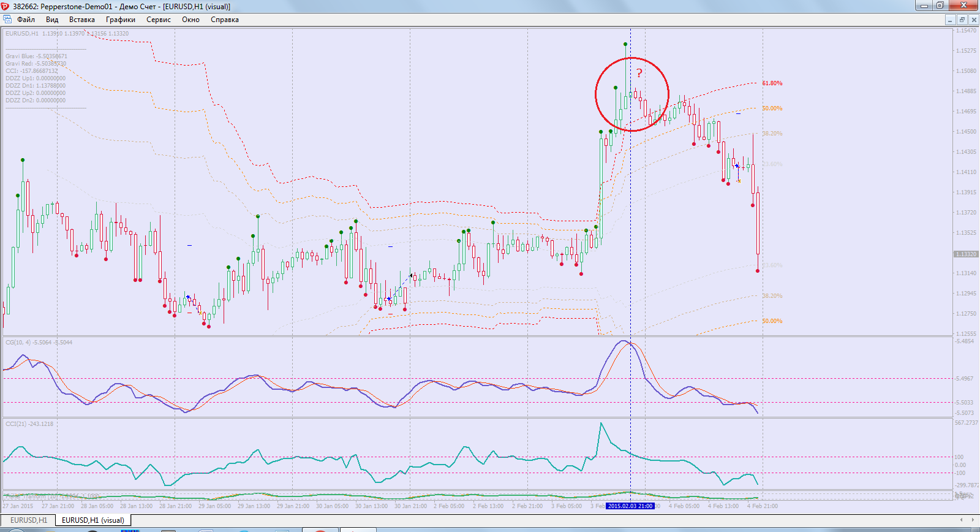Click the red 61.80% level label

[772, 83]
